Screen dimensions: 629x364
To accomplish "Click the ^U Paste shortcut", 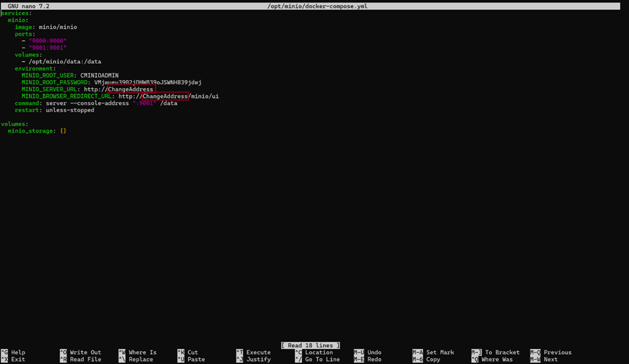I will click(191, 359).
